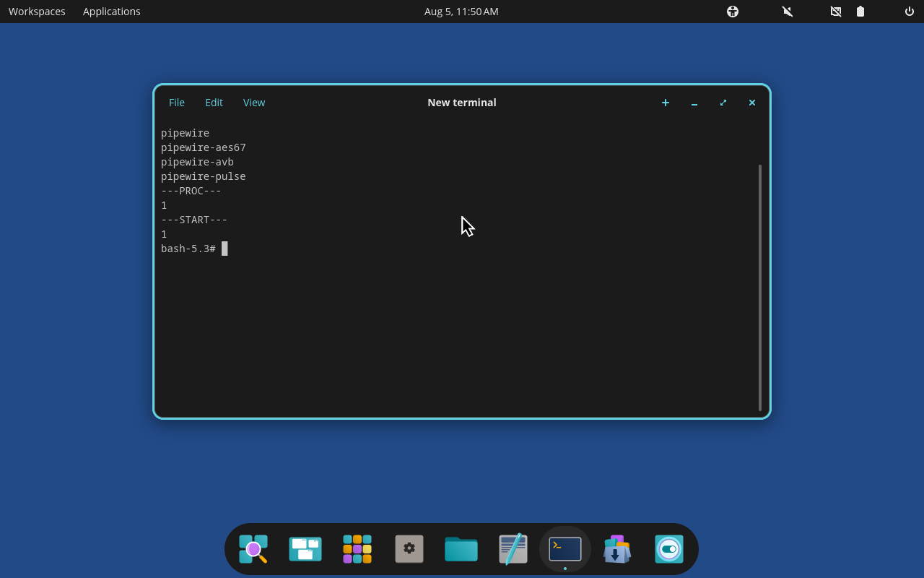Open the date and time calendar
Viewport: 924px width, 578px height.
tap(461, 12)
